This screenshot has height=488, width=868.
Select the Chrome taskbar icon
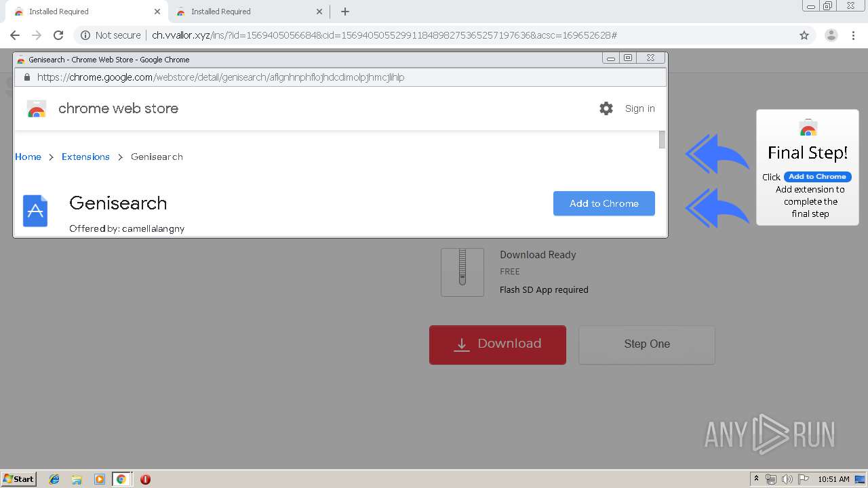(x=121, y=479)
